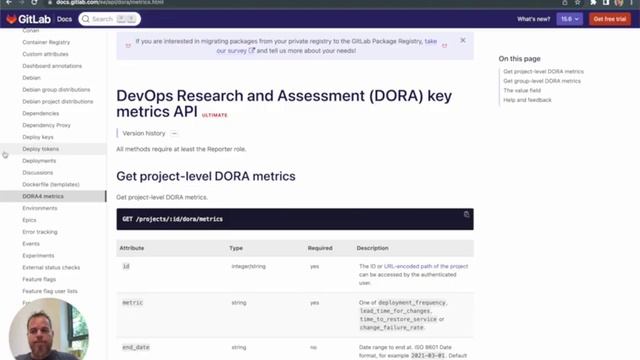Open Deploy tokens in sidebar

click(x=40, y=149)
